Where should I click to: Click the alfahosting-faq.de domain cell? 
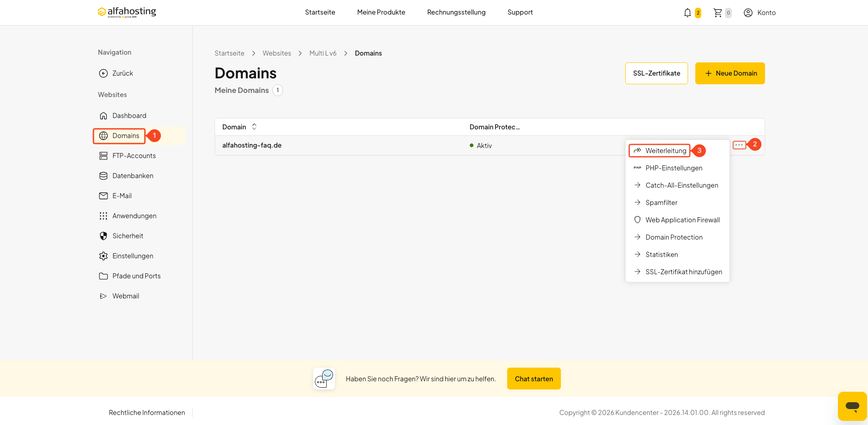252,145
